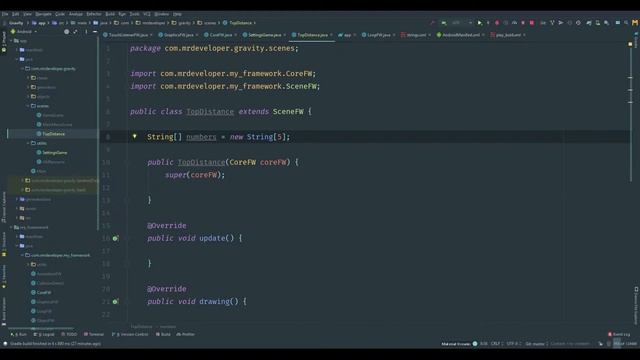This screenshot has width=640, height=360.
Task: Select TopDistance in the project tree
Action: 53,134
